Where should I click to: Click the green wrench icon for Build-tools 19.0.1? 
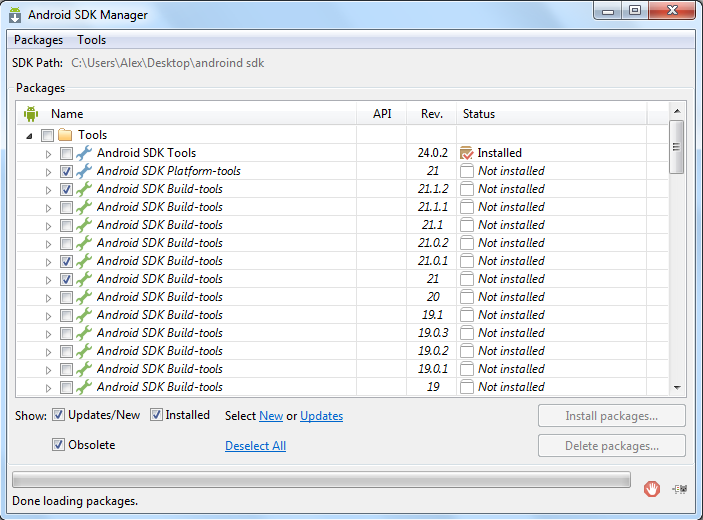tap(84, 369)
